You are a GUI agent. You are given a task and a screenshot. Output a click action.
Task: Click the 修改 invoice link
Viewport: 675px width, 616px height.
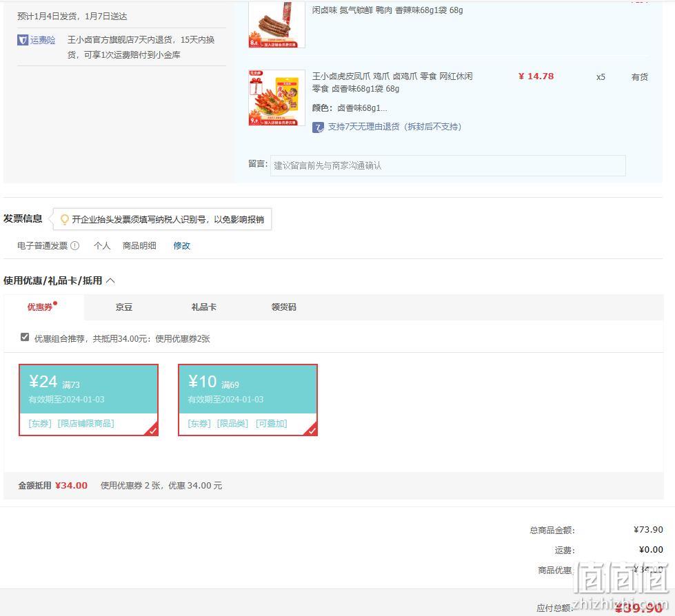tap(181, 245)
